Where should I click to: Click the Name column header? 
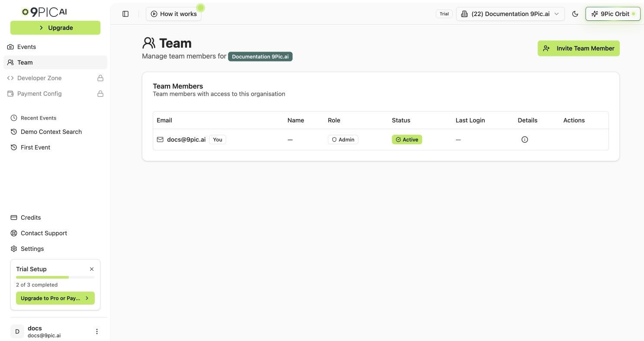point(296,120)
